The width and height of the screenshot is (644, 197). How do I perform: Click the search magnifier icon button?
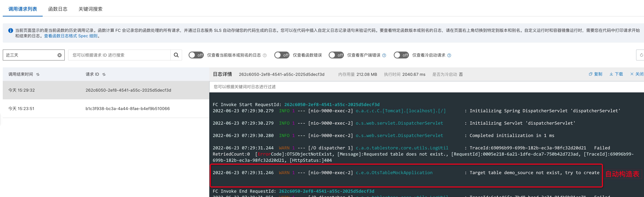click(176, 55)
